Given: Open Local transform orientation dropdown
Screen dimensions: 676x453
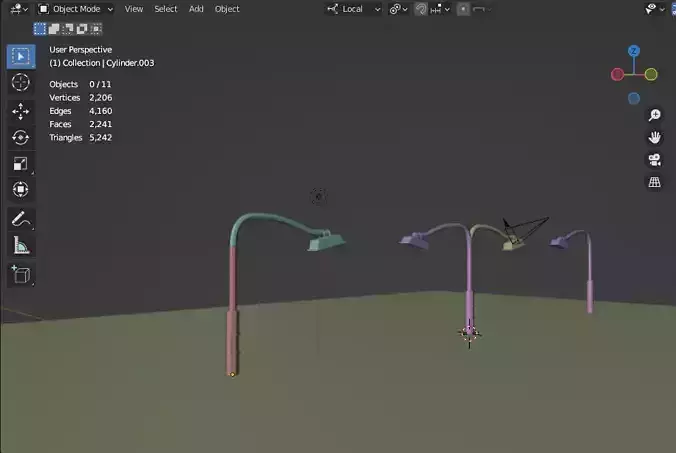Looking at the screenshot, I should (x=354, y=9).
